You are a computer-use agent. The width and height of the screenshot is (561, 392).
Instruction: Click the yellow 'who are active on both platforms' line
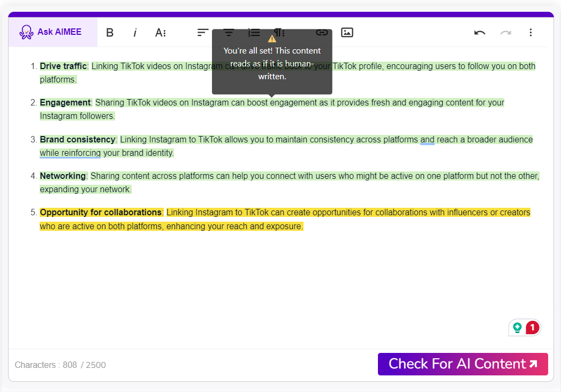[x=171, y=226]
